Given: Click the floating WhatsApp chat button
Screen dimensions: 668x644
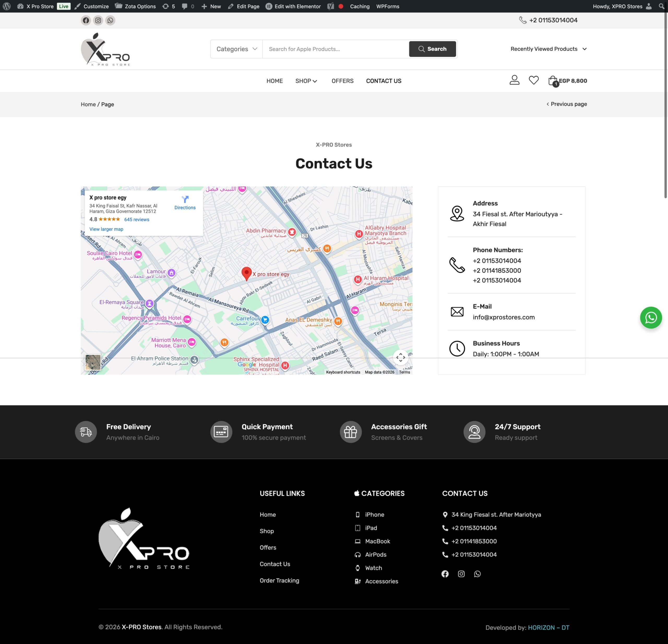Looking at the screenshot, I should coord(651,317).
